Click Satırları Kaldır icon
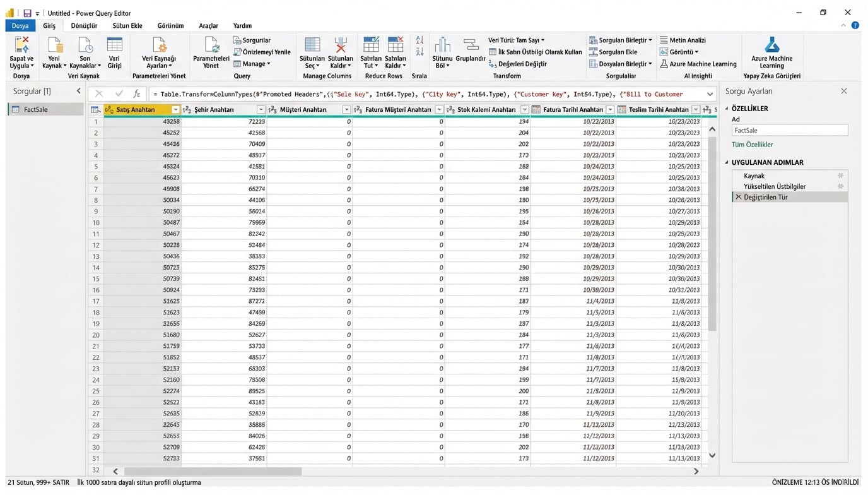The image size is (868, 495). 396,45
